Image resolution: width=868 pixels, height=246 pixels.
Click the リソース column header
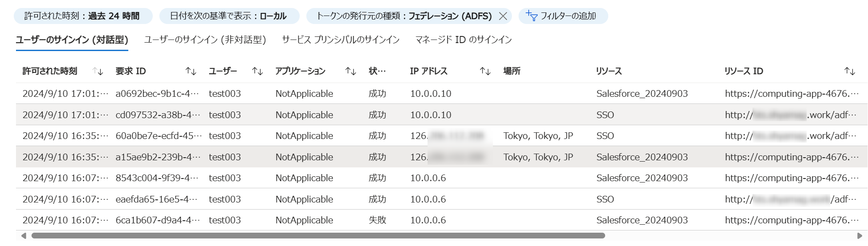point(609,71)
